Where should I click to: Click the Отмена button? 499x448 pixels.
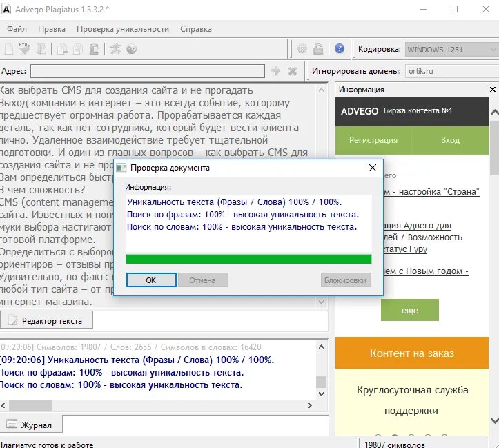(x=202, y=280)
